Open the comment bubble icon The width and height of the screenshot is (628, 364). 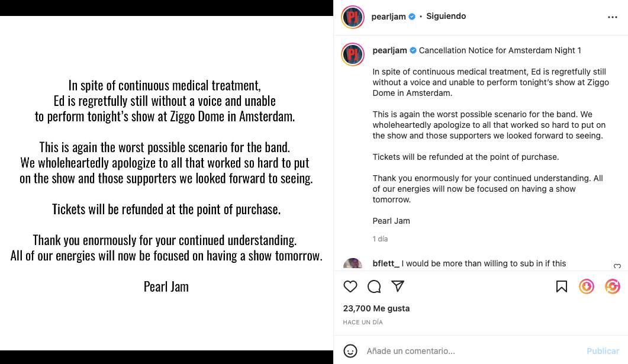374,286
